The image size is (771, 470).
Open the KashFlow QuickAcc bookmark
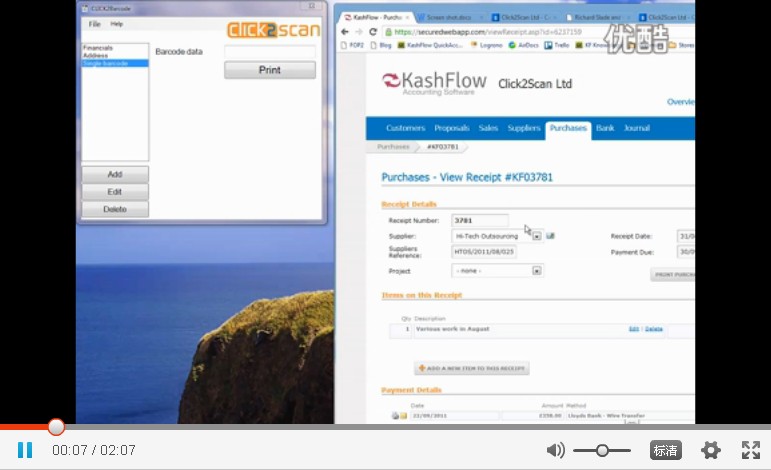(430, 45)
